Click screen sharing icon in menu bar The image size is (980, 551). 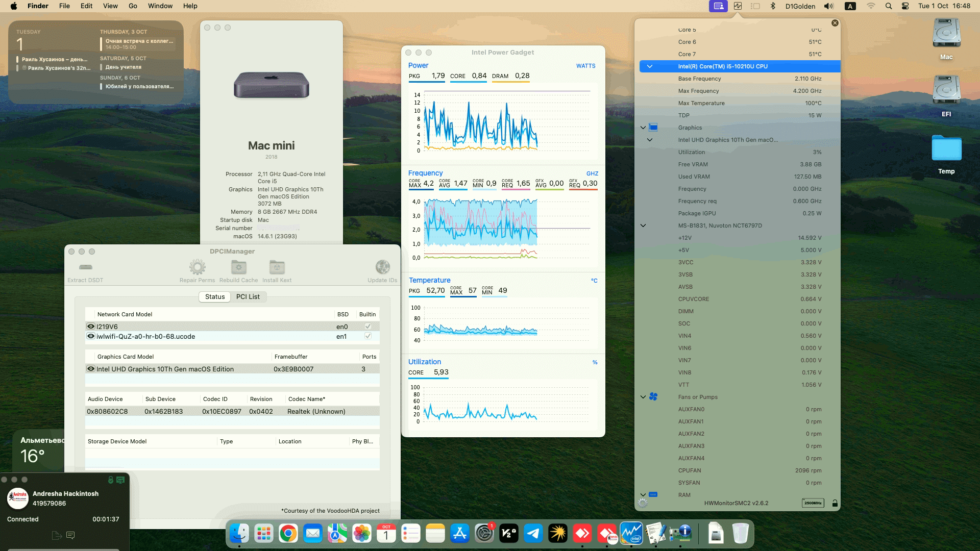pyautogui.click(x=718, y=6)
